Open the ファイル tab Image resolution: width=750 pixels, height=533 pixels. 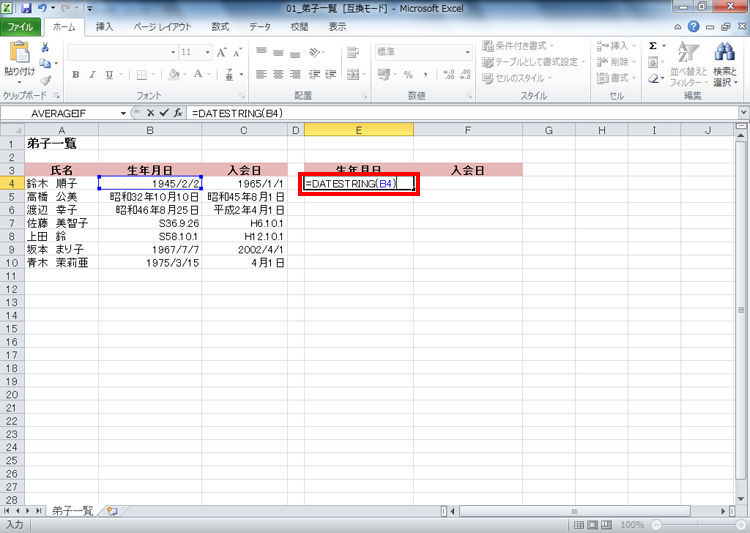click(x=20, y=27)
